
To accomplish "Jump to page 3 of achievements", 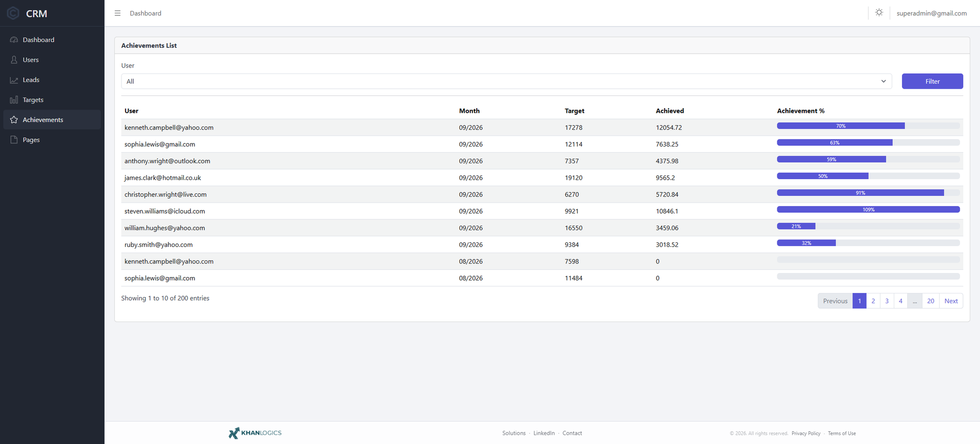I will [x=887, y=301].
